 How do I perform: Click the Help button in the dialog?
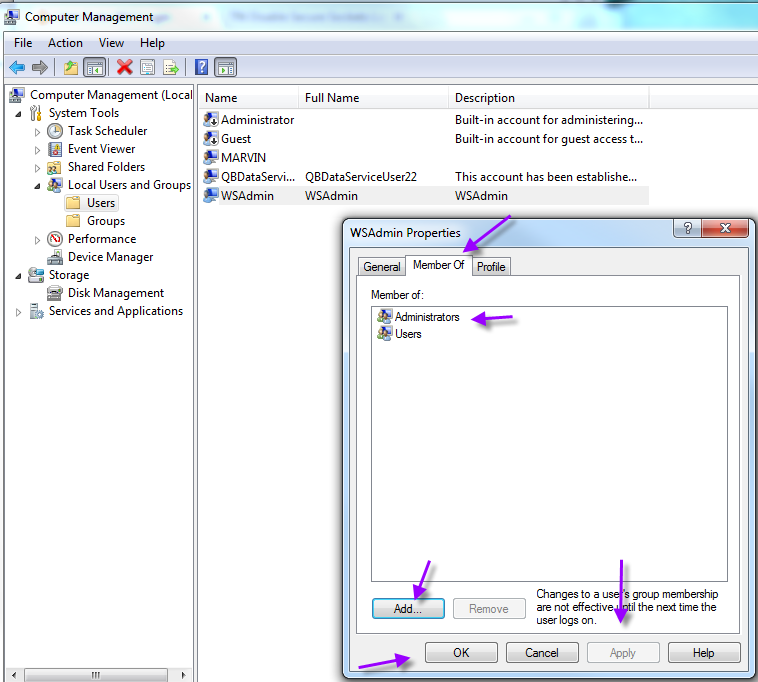click(704, 653)
